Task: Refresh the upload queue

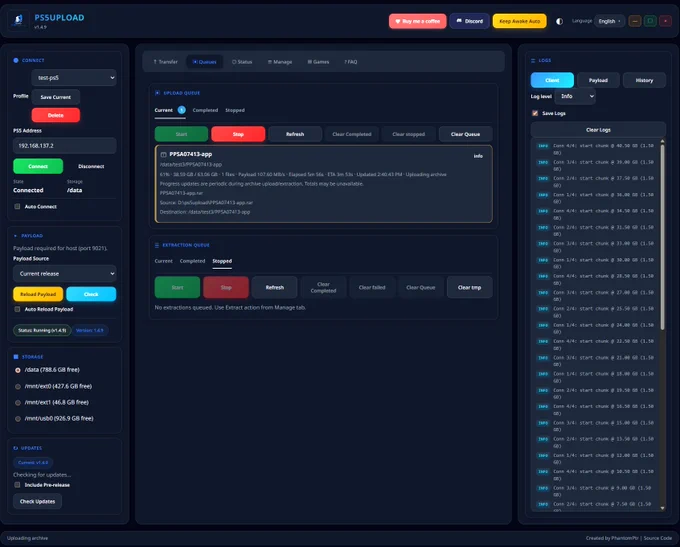Action: (x=295, y=134)
